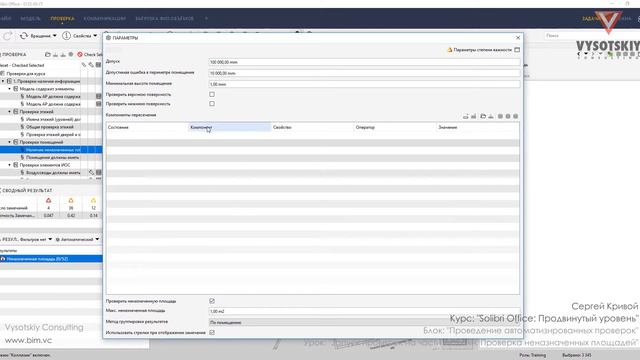Select the 'Проверки для курса' root item
This screenshot has width=640, height=360.
(x=26, y=73)
